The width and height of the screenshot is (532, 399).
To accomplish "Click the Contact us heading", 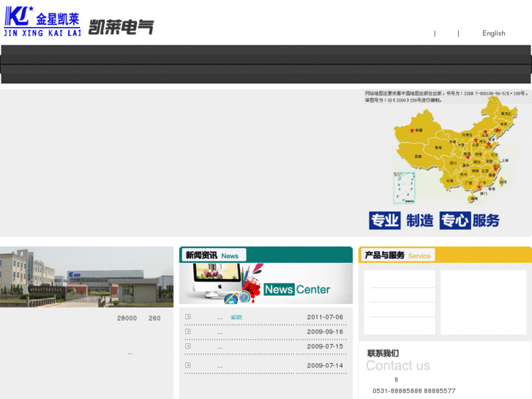I will (x=397, y=365).
